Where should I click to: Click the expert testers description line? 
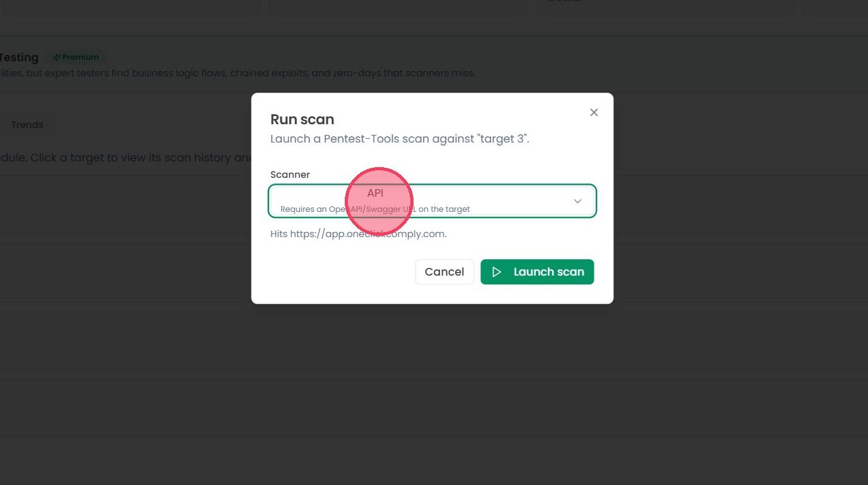click(238, 73)
